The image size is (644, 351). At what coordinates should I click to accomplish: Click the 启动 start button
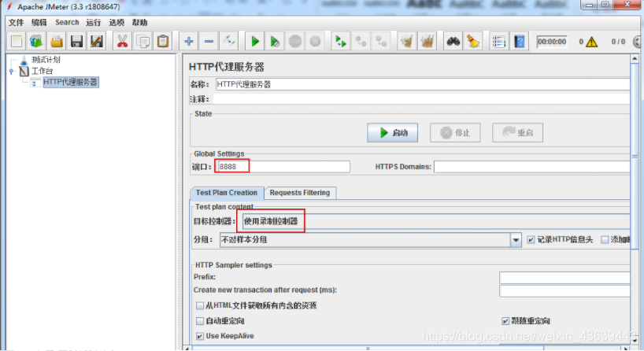coord(392,132)
